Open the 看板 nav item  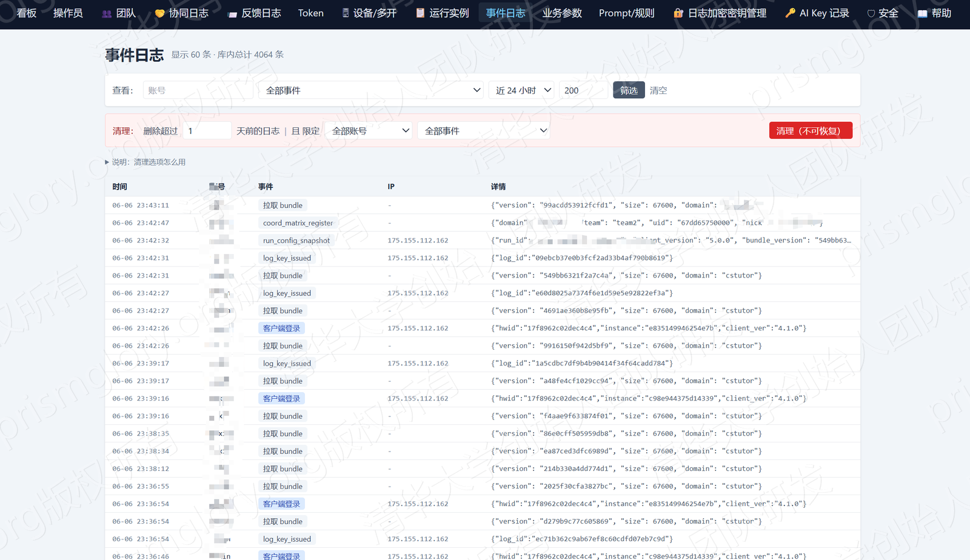[27, 13]
